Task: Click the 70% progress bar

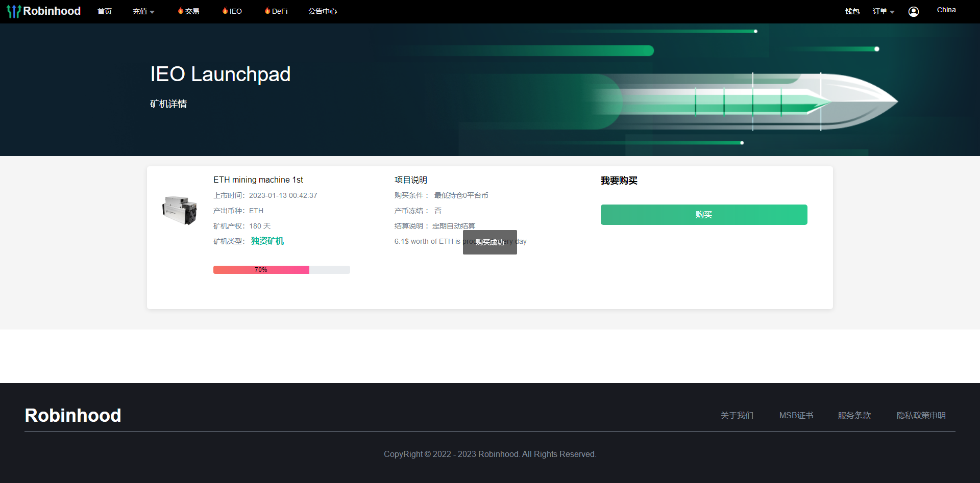Action: click(x=282, y=270)
